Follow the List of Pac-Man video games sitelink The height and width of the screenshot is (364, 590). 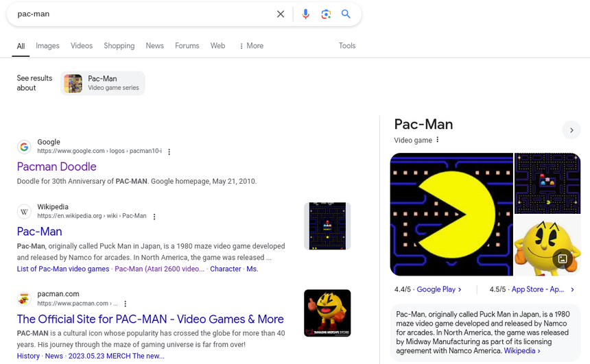(x=63, y=269)
